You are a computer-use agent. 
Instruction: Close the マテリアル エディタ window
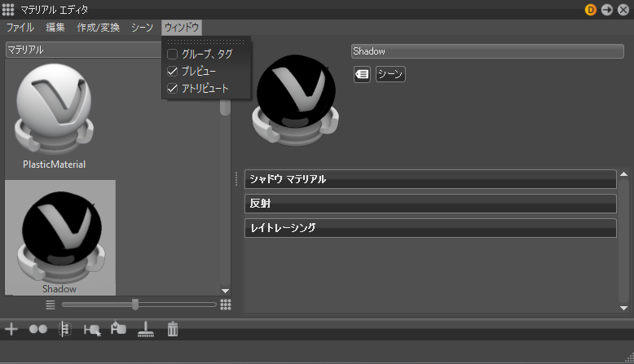623,10
